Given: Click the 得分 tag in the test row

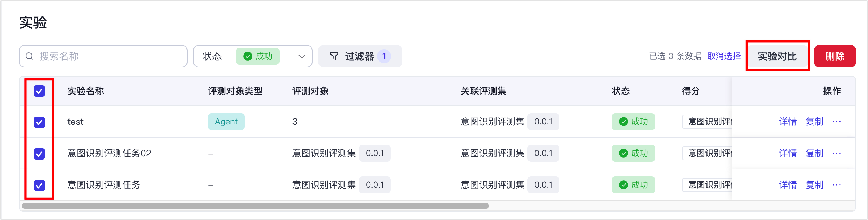Looking at the screenshot, I should point(707,122).
